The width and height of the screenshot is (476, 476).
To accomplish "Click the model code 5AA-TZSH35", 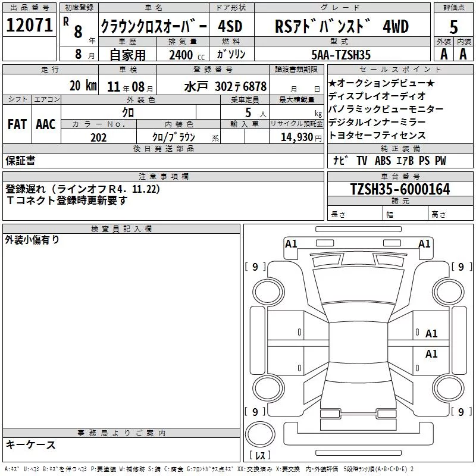I will click(341, 55).
